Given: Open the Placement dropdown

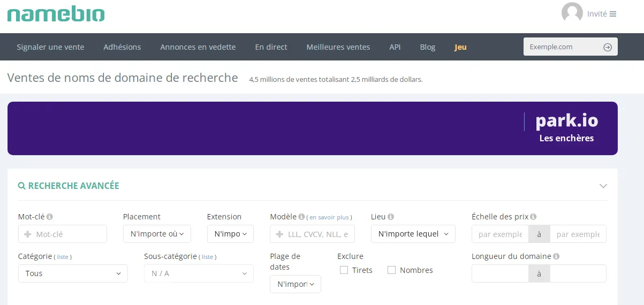Looking at the screenshot, I should pos(157,234).
